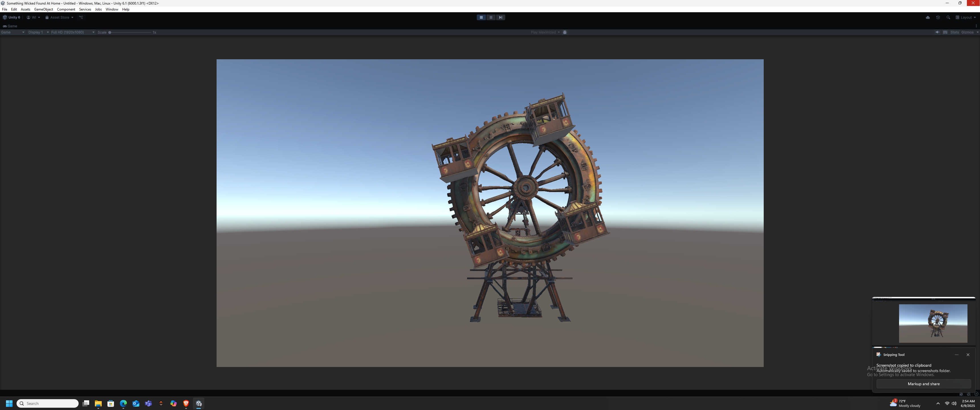Open the version control icon in toolbar
The image size is (980, 410).
(81, 17)
